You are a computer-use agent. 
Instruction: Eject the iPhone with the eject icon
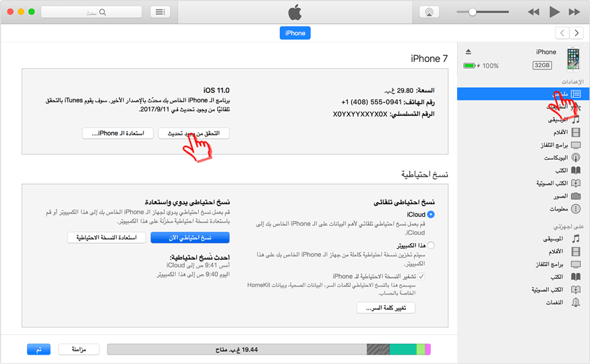point(468,51)
